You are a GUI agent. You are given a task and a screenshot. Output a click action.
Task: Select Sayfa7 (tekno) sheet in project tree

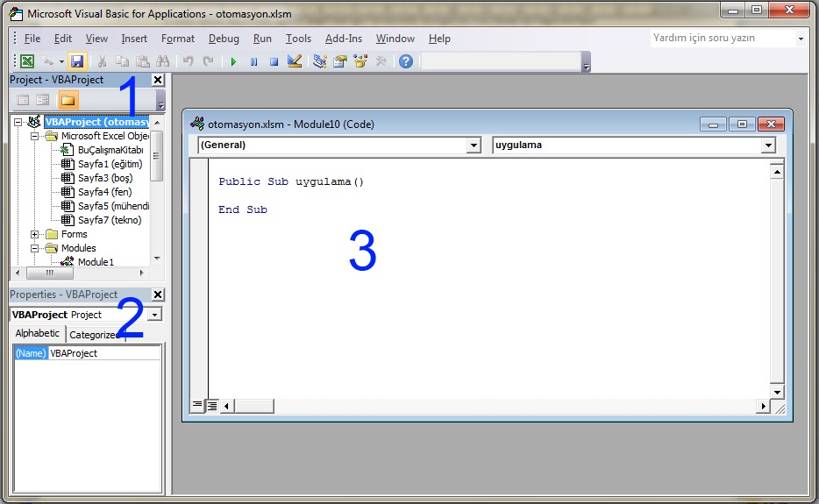(x=109, y=220)
